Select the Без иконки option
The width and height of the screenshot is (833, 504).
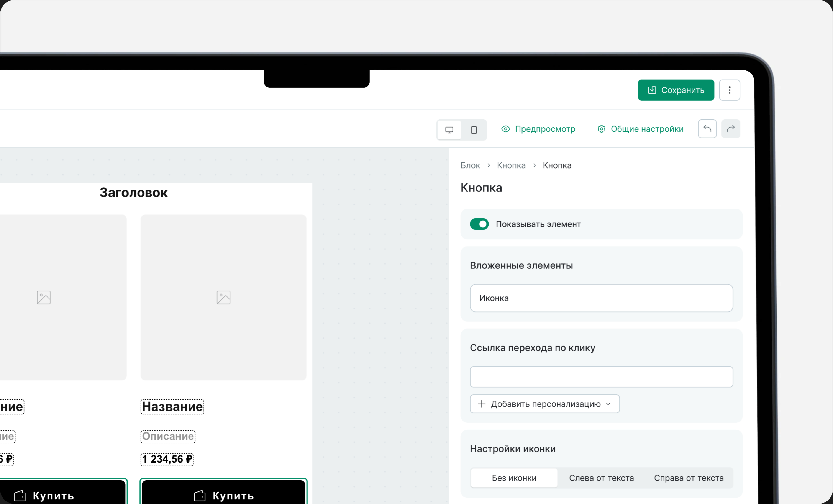tap(514, 478)
